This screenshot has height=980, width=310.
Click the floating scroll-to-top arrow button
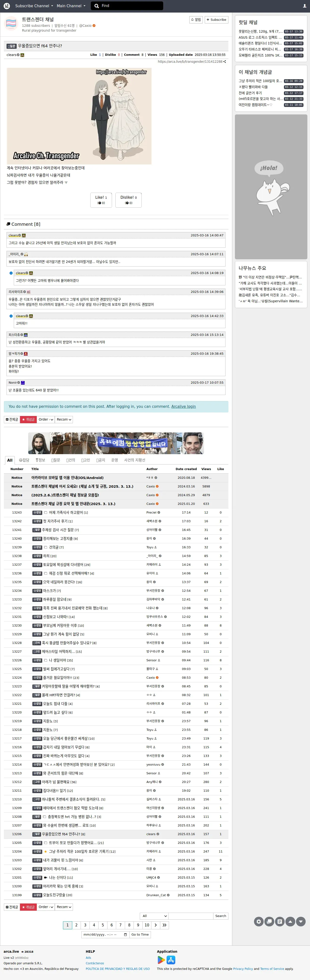290,921
